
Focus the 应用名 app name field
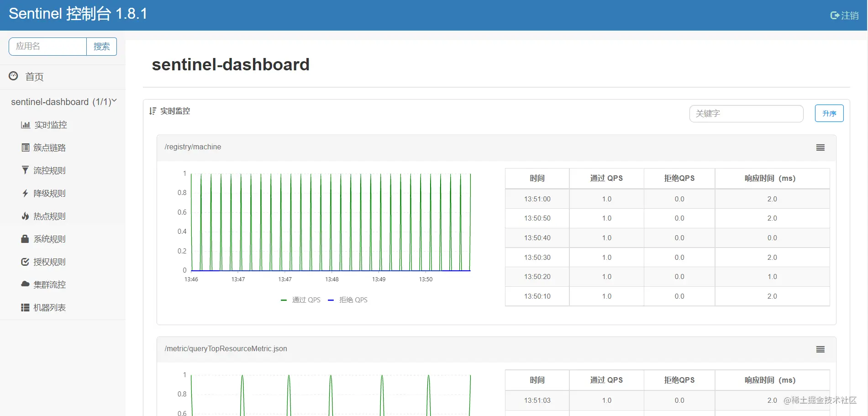47,47
